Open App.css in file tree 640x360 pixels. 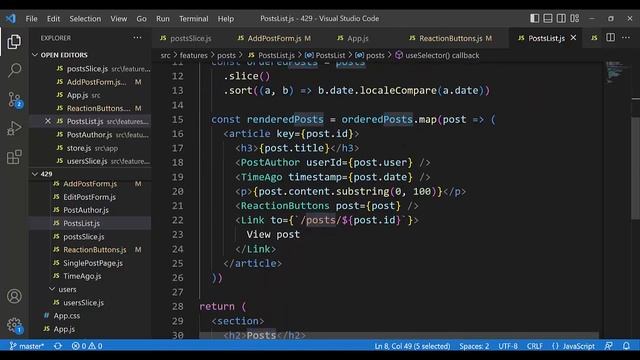click(67, 316)
